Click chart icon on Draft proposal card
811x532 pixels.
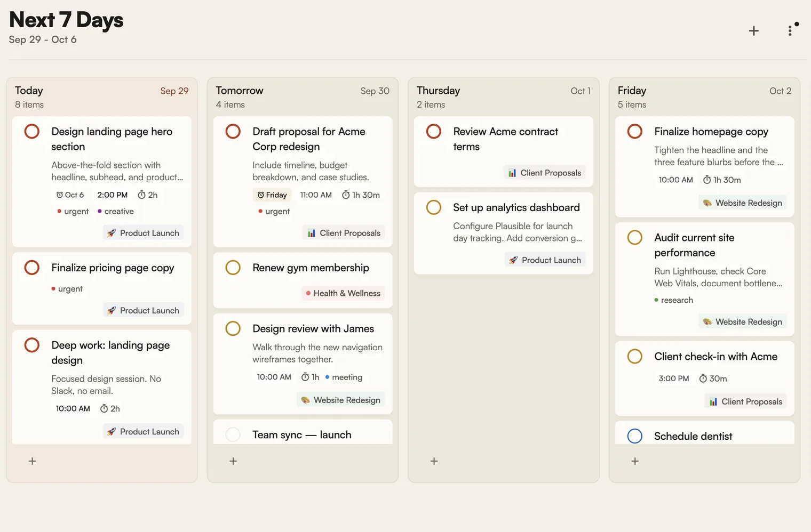311,233
